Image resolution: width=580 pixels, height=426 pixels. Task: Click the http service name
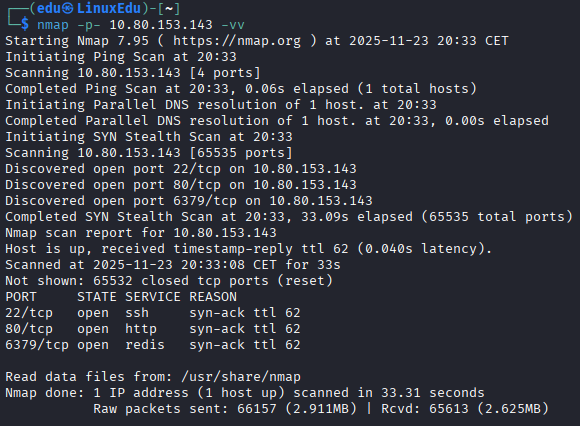click(141, 329)
